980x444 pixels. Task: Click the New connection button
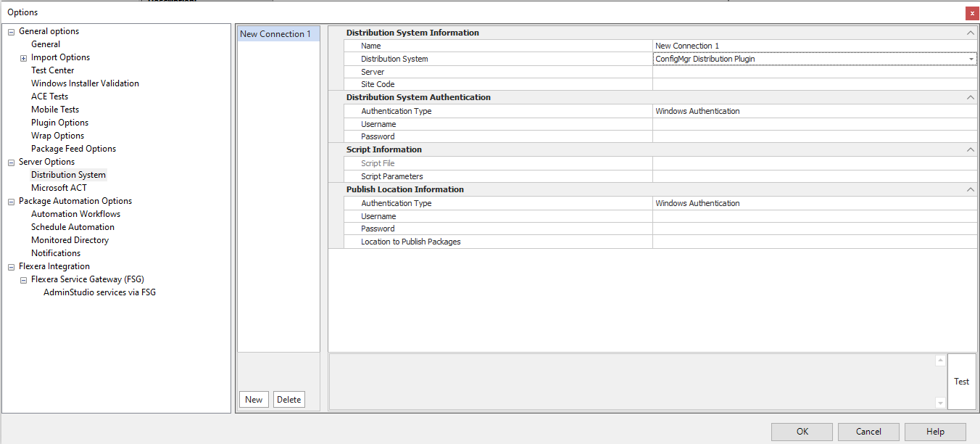pyautogui.click(x=254, y=400)
